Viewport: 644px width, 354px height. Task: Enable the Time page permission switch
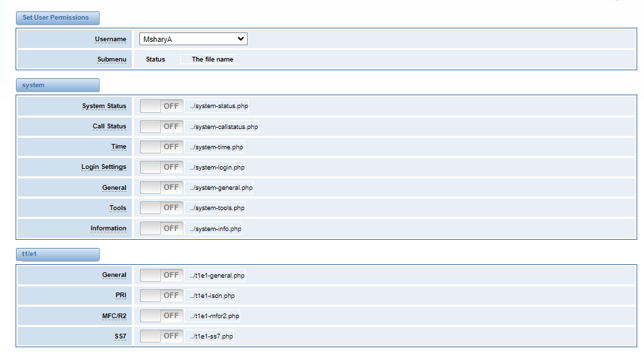pos(162,147)
